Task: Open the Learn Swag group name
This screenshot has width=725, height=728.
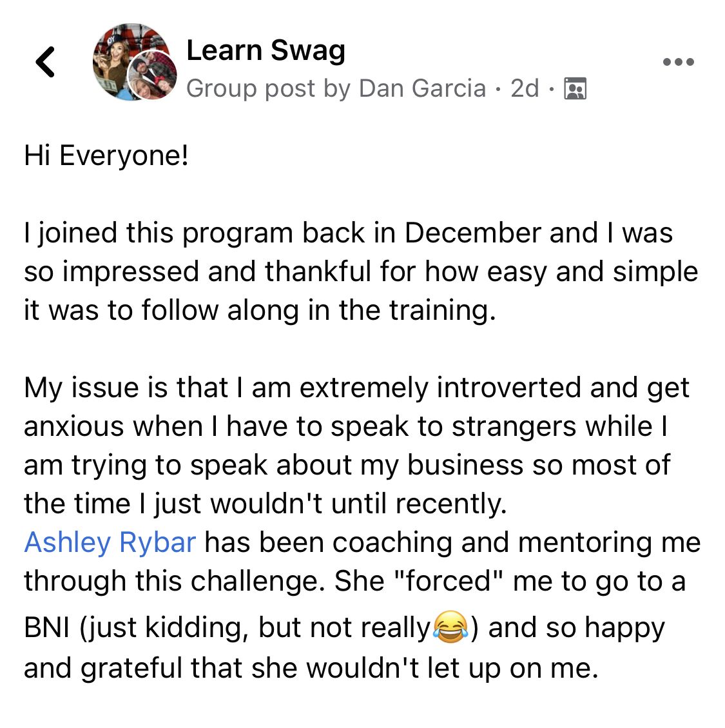Action: (x=266, y=50)
